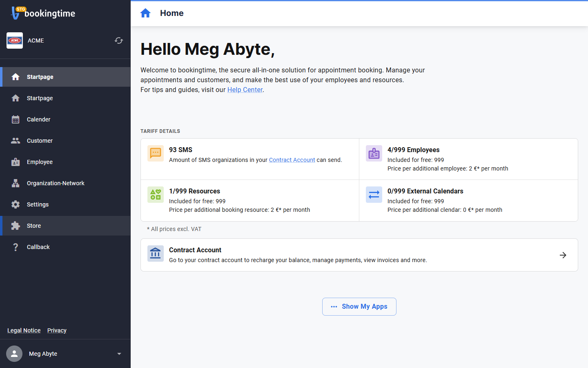This screenshot has height=368, width=588.
Task: Open the Help Center link
Action: coord(245,90)
